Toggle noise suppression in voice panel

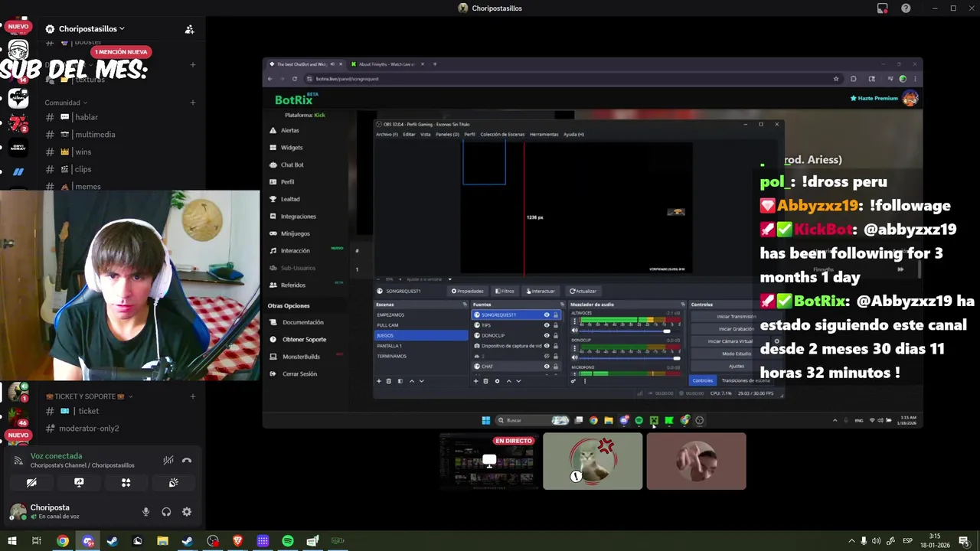[x=168, y=460]
